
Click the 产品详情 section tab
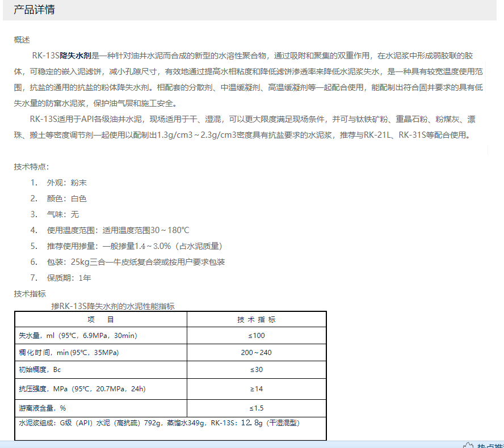pyautogui.click(x=34, y=10)
